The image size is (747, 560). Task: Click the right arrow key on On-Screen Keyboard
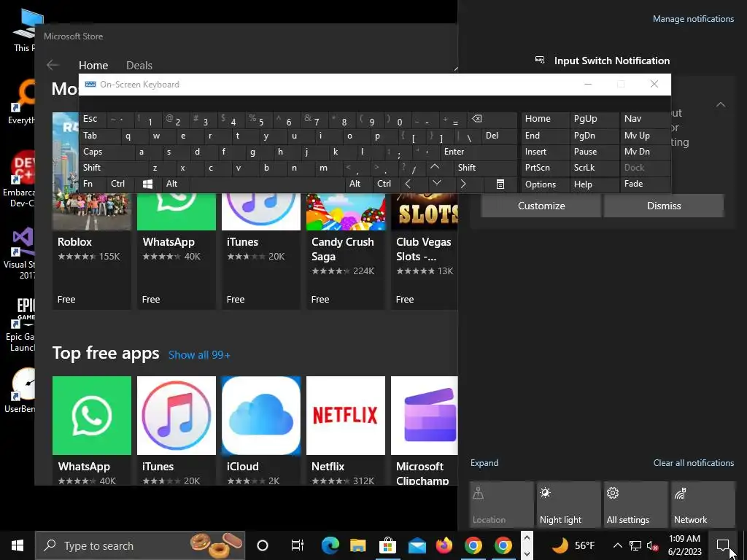463,184
